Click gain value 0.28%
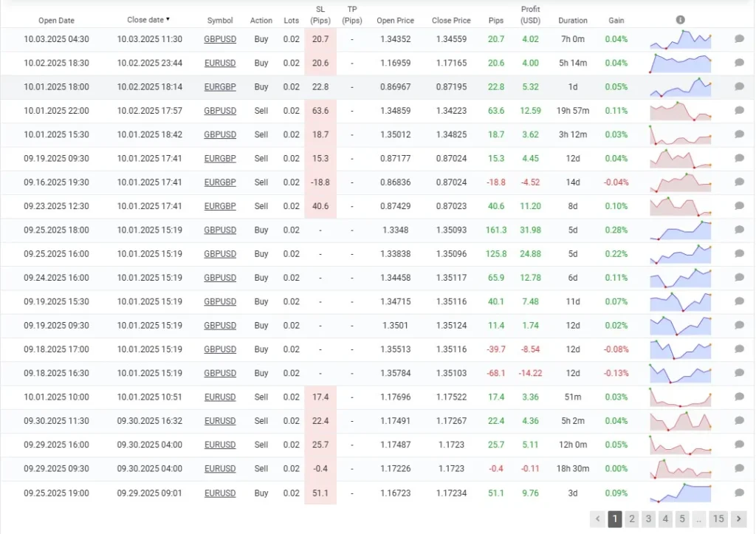The image size is (756, 534). (616, 230)
